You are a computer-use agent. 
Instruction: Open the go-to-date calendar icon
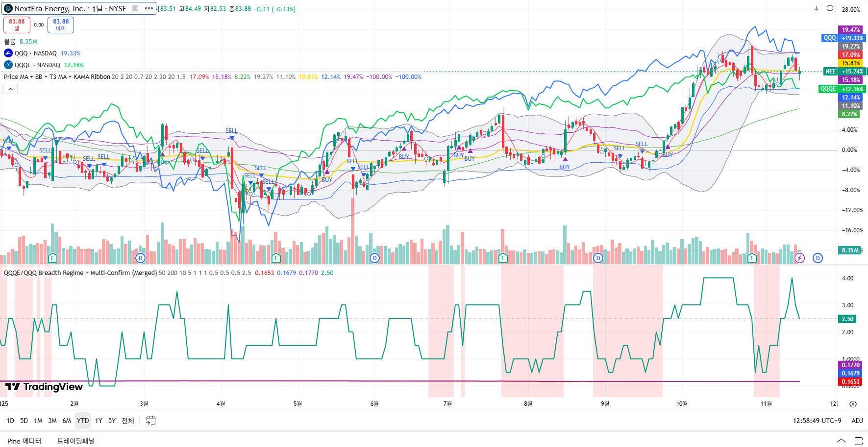pyautogui.click(x=151, y=421)
